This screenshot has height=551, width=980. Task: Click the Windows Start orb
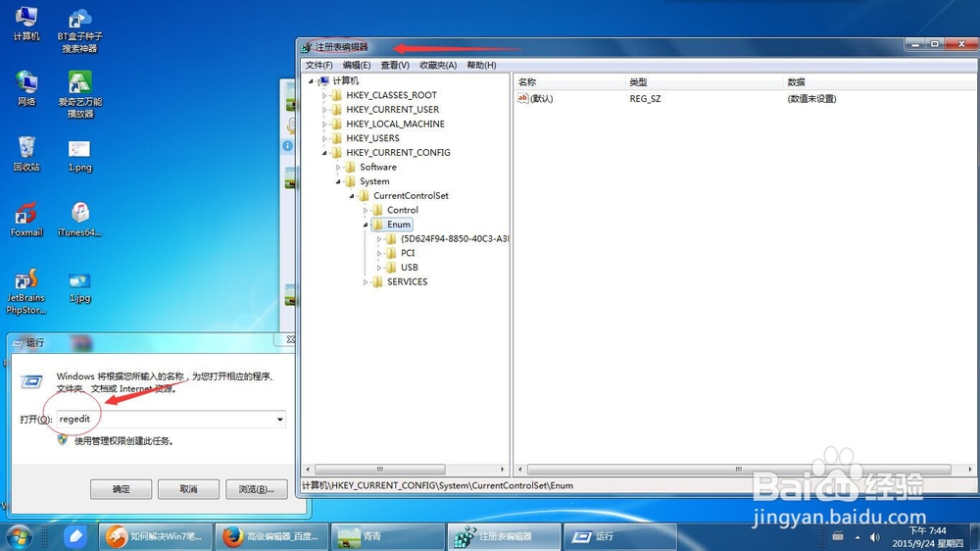point(20,537)
